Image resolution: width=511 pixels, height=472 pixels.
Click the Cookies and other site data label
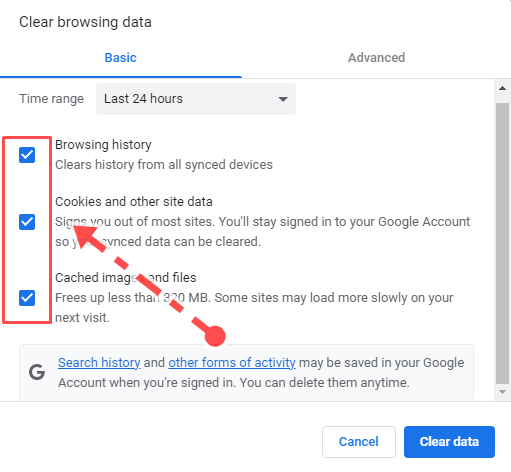[x=134, y=202]
